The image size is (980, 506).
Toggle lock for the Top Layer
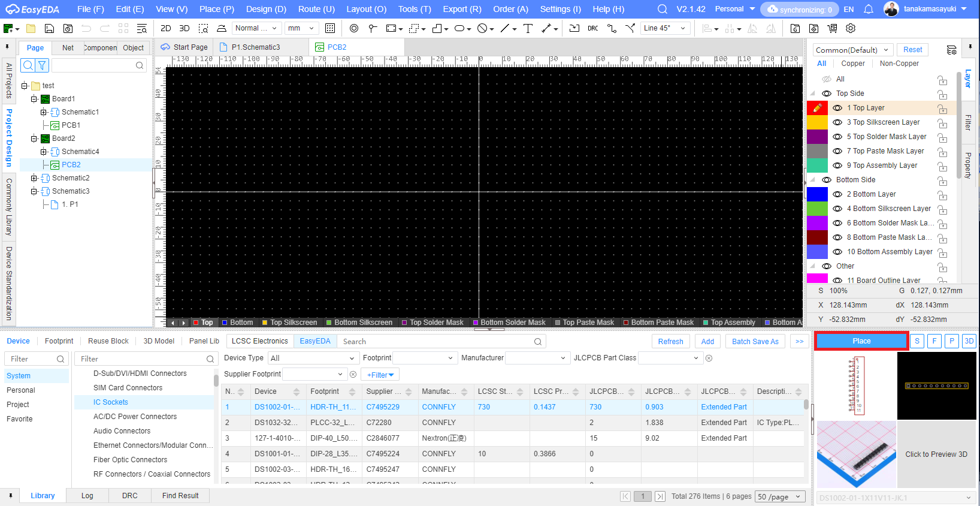[942, 109]
